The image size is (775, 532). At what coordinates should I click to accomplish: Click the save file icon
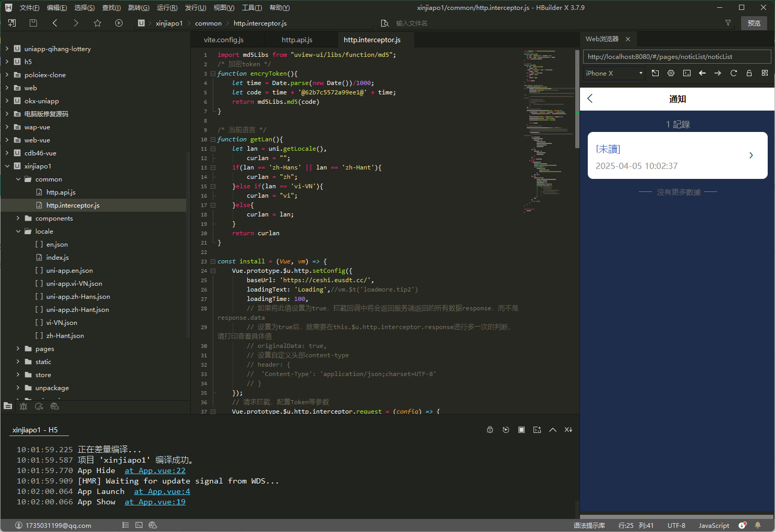coord(33,23)
